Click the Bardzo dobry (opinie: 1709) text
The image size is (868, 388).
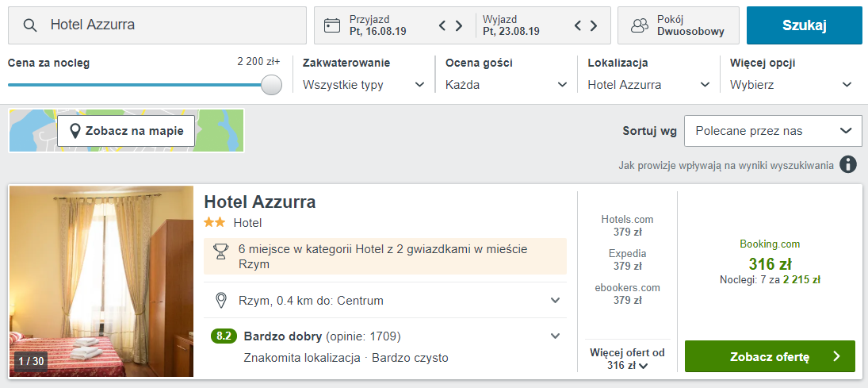[322, 336]
